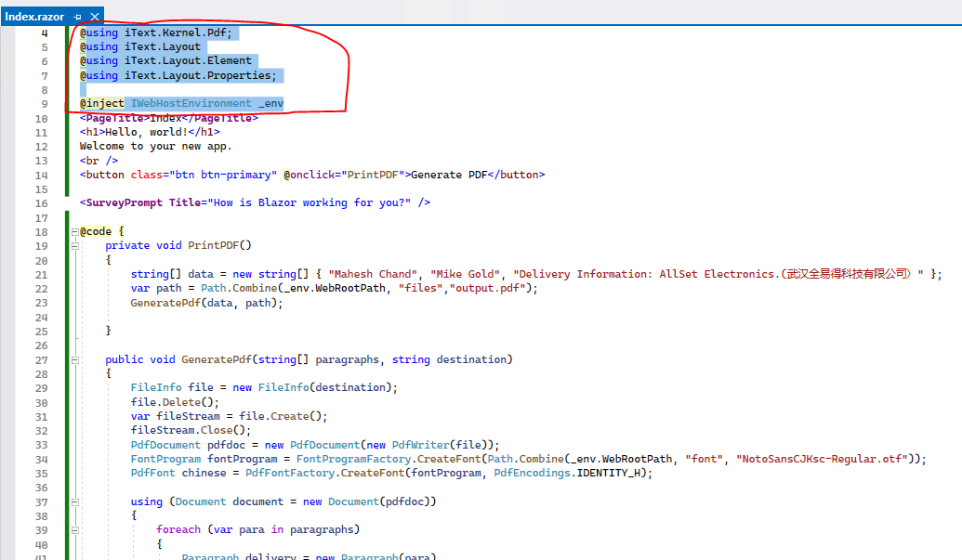Collapse the GeneratePdf method

tap(75, 360)
